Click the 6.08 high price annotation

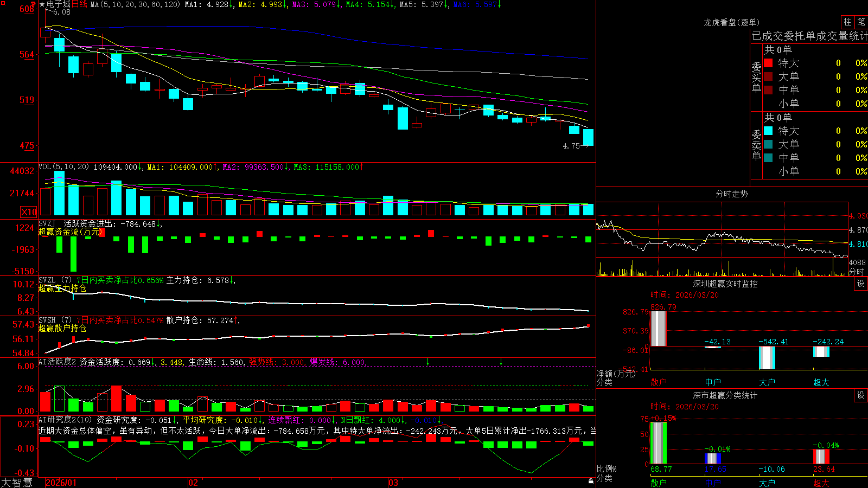click(x=61, y=12)
